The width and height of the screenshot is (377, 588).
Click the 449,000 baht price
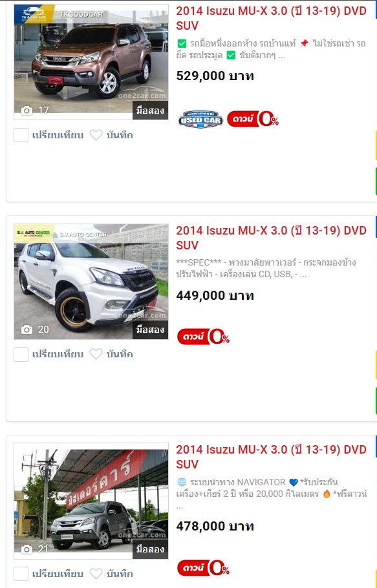click(x=215, y=295)
